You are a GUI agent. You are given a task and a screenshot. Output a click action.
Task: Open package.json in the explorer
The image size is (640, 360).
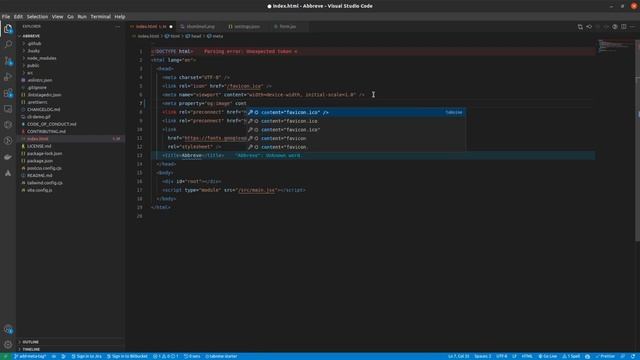(40, 161)
